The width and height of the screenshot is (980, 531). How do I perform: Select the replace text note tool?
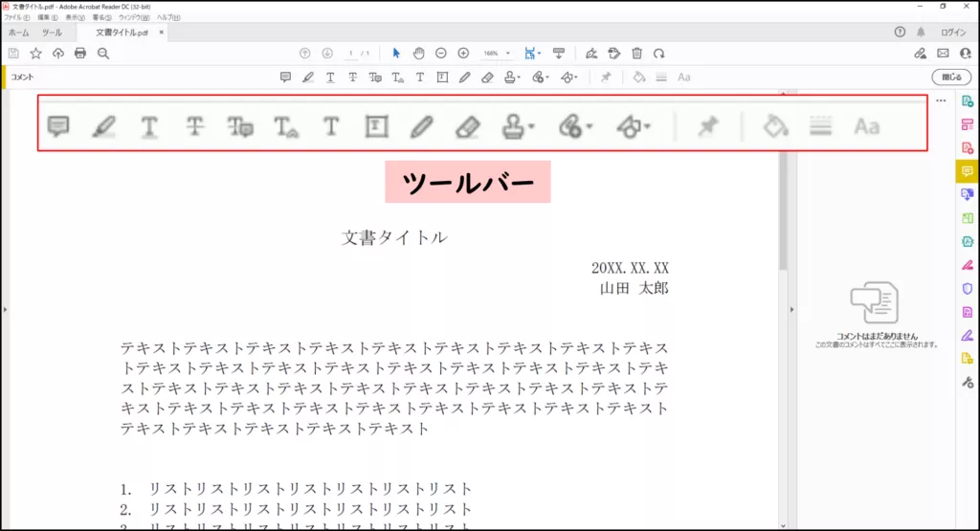[x=375, y=77]
